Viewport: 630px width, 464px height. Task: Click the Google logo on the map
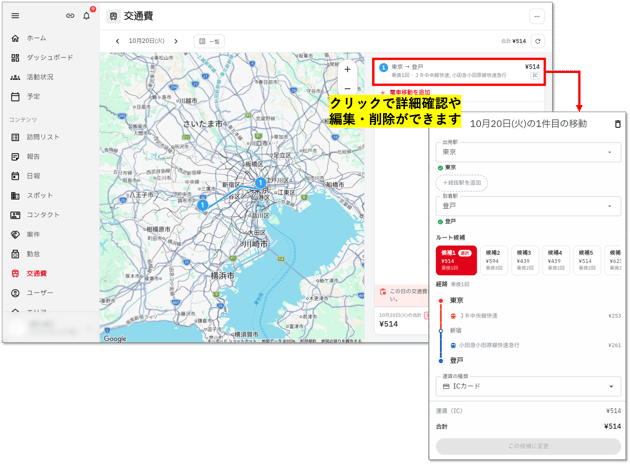point(115,339)
